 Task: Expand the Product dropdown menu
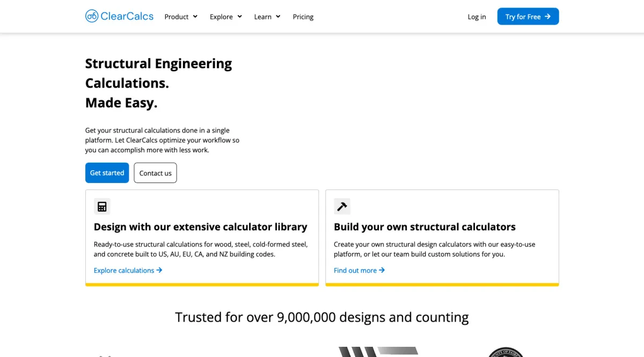(x=195, y=17)
